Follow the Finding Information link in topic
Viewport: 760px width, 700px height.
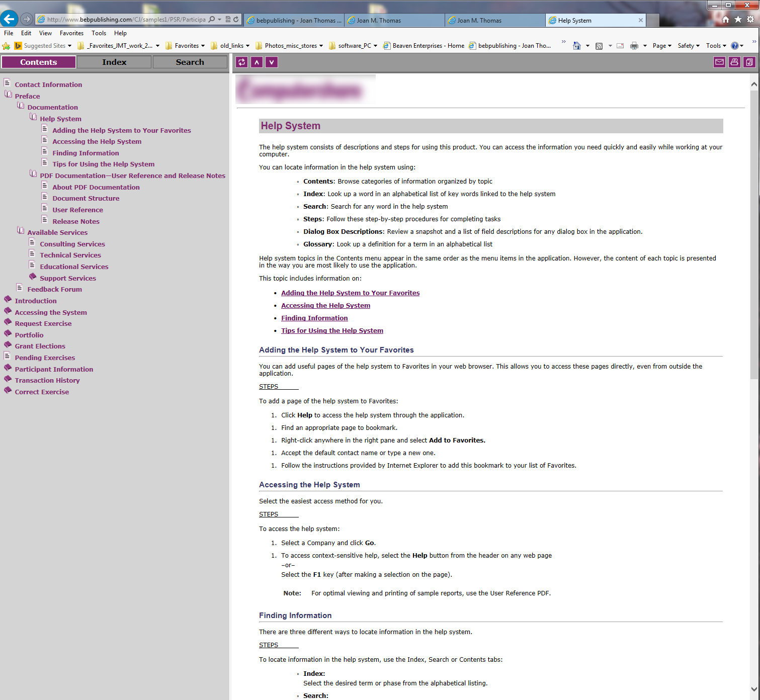click(x=314, y=318)
